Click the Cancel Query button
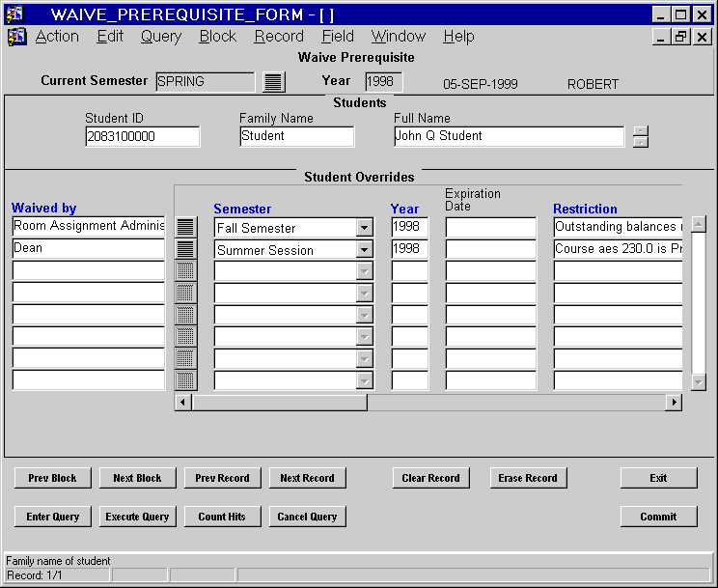 pyautogui.click(x=307, y=517)
